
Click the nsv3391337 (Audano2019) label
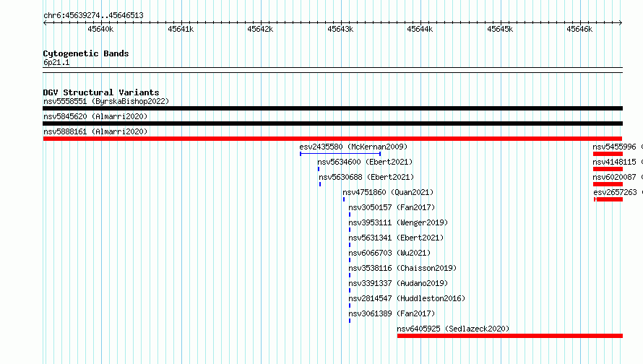pyautogui.click(x=399, y=283)
